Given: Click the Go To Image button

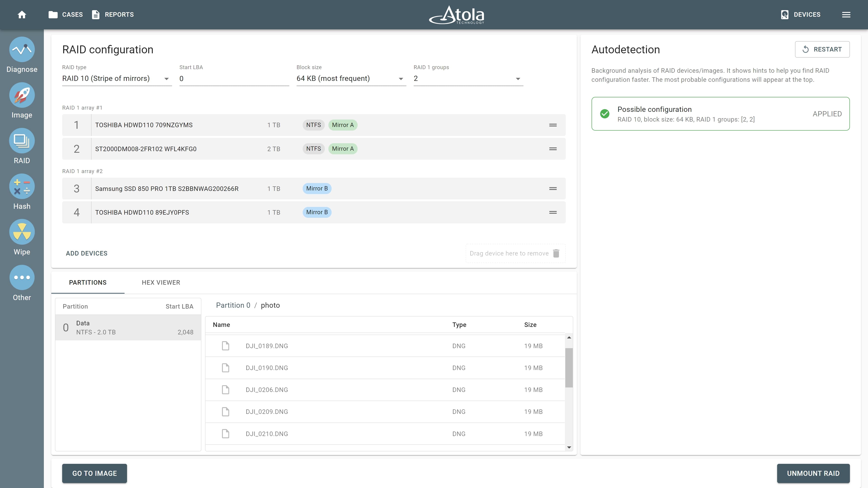Looking at the screenshot, I should (x=94, y=473).
